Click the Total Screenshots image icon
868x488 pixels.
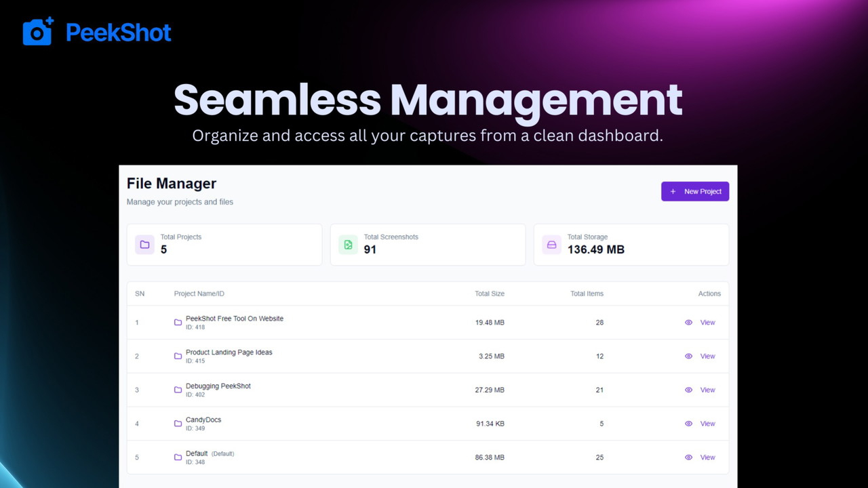pos(348,245)
